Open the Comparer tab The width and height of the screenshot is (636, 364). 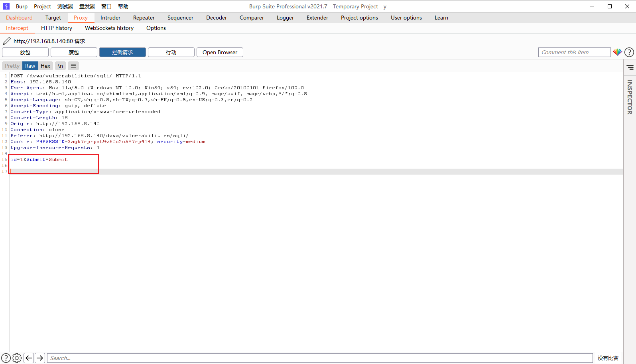[x=252, y=18]
